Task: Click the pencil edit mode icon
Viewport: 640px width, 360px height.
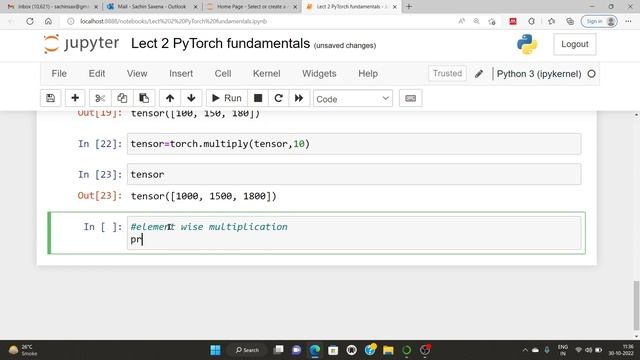Action: click(x=479, y=74)
